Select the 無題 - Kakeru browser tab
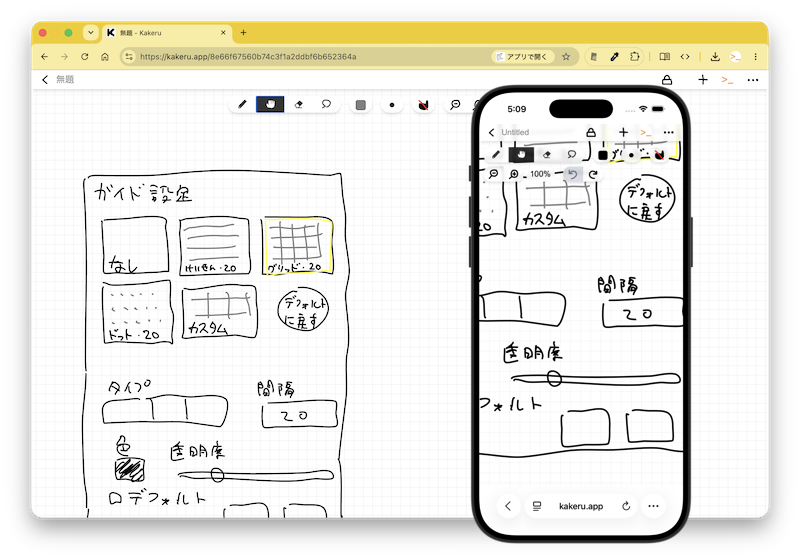This screenshot has width=800, height=559. click(166, 33)
